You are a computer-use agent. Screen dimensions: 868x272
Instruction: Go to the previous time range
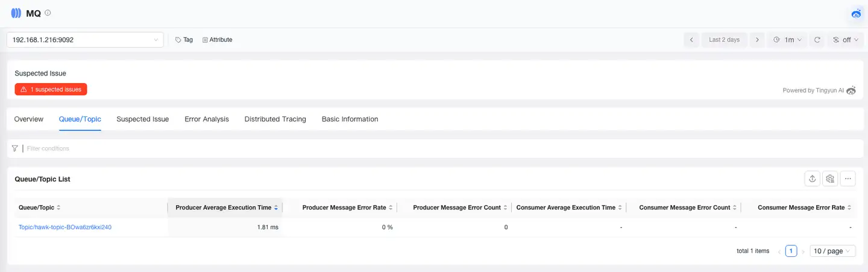[x=691, y=40]
